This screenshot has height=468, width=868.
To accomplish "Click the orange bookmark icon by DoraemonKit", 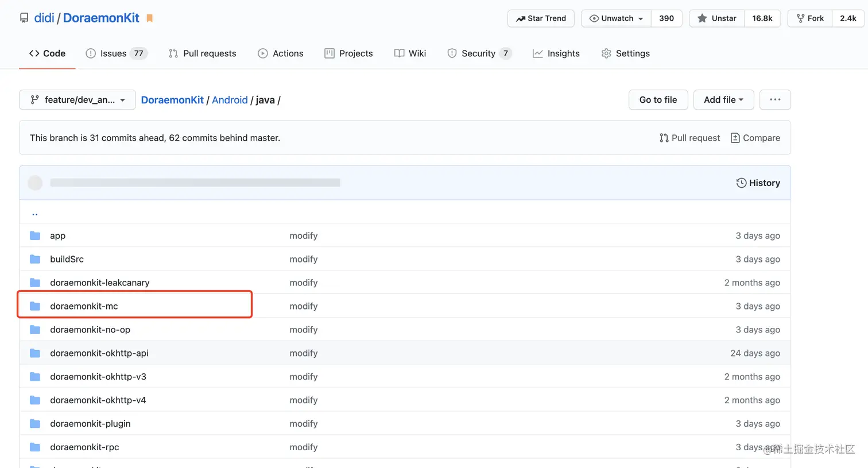I will click(x=150, y=18).
